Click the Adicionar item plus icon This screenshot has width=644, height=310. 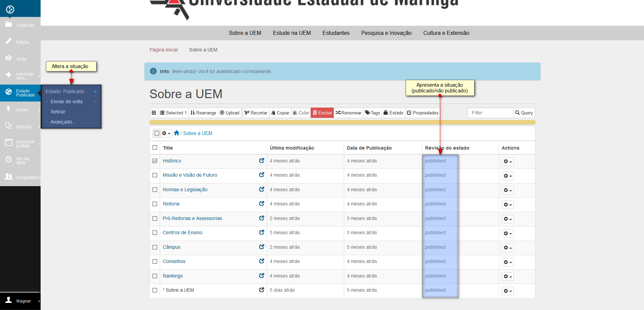9,75
